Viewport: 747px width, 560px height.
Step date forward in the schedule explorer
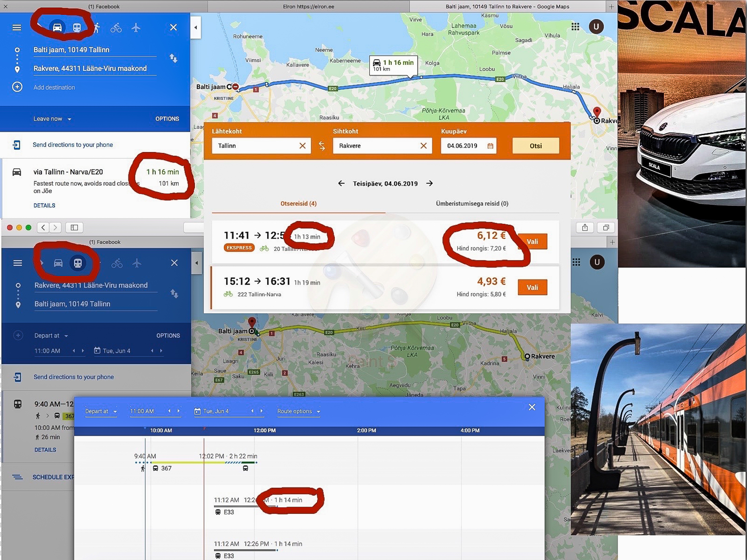(262, 411)
